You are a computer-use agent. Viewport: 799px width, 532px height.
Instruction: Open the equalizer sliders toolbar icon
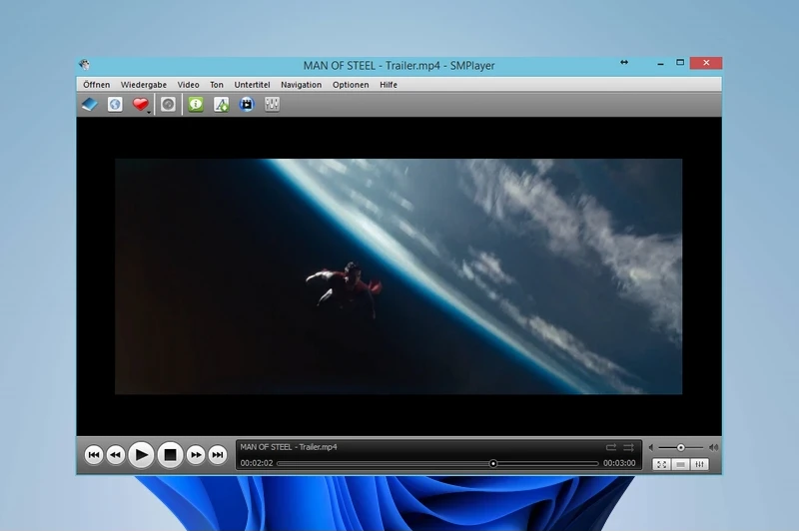(x=272, y=105)
